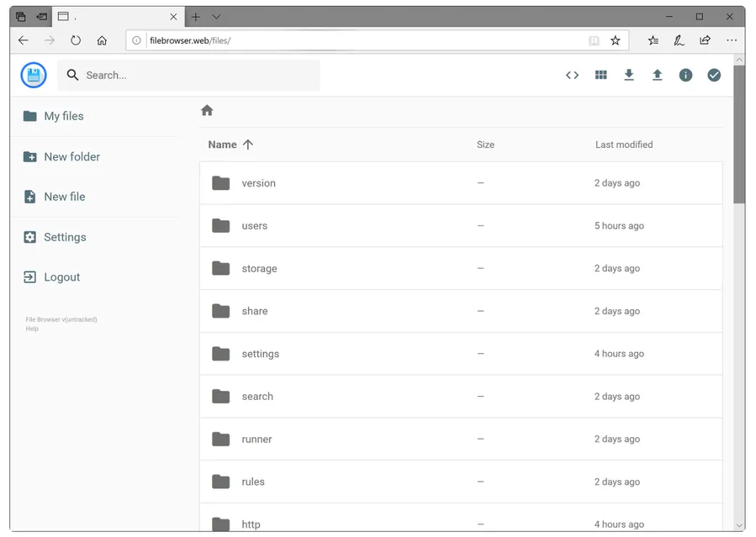Click the share folder icon
Screen dimensions: 756x537
pyautogui.click(x=221, y=311)
